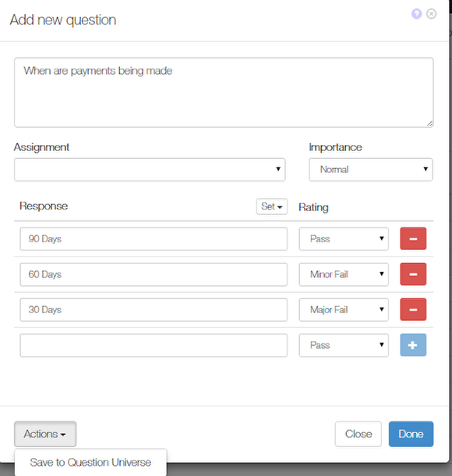Click the empty new response field

coord(154,345)
